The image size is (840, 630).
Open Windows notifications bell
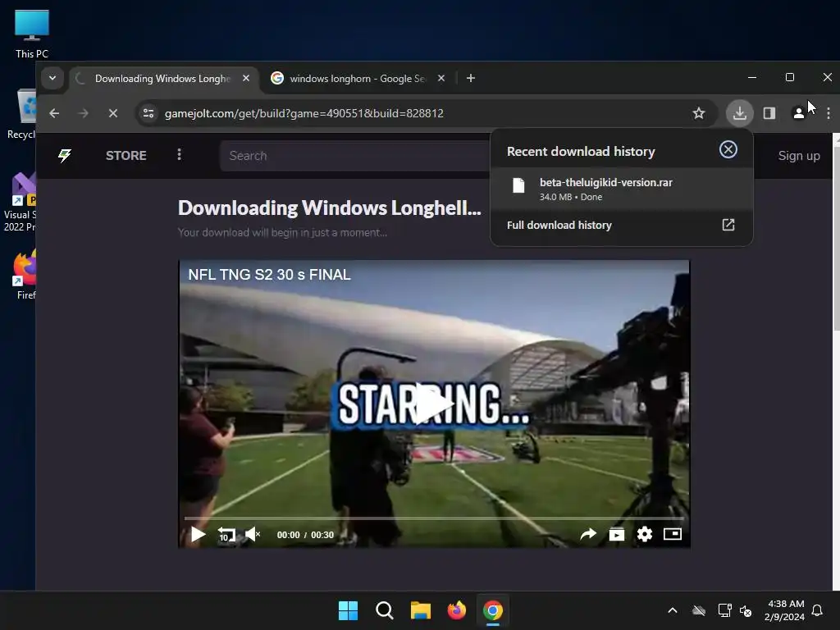click(817, 610)
